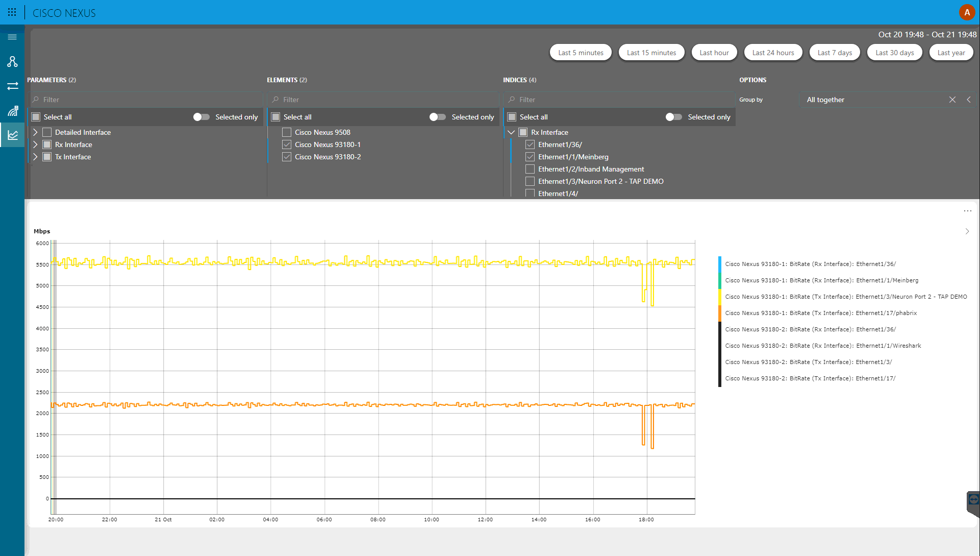
Task: Toggle the Tx Interface parameter checkbox
Action: (47, 157)
